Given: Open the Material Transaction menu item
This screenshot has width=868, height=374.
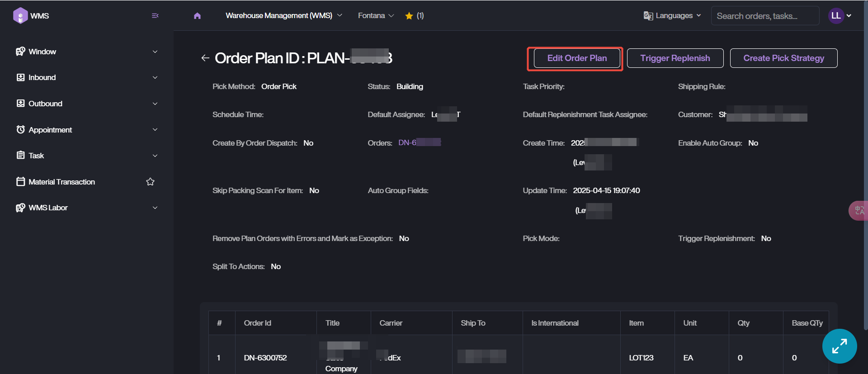Looking at the screenshot, I should (x=62, y=182).
